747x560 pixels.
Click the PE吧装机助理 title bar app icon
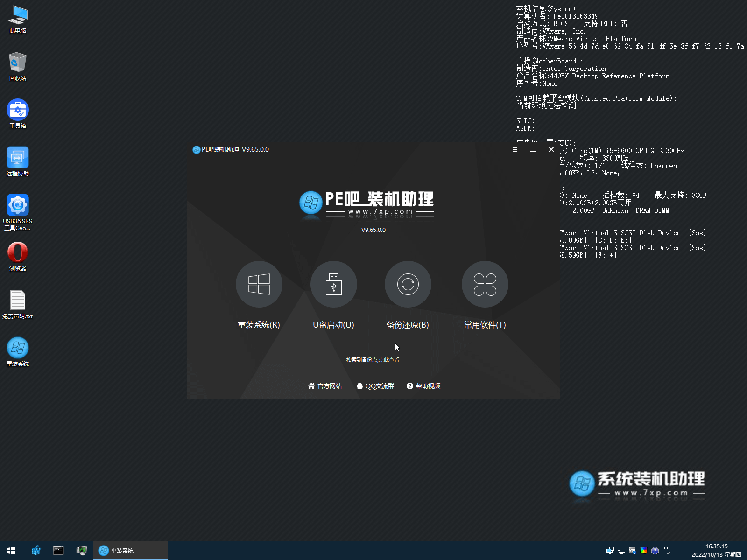[x=196, y=150]
